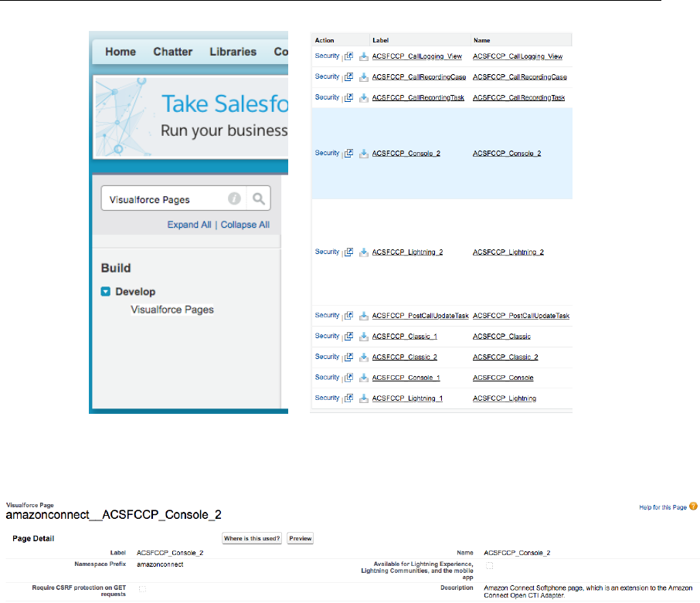This screenshot has width=700, height=603.
Task: Click download icon in ACSFCCP_CallLogging_View row
Action: pyautogui.click(x=364, y=56)
